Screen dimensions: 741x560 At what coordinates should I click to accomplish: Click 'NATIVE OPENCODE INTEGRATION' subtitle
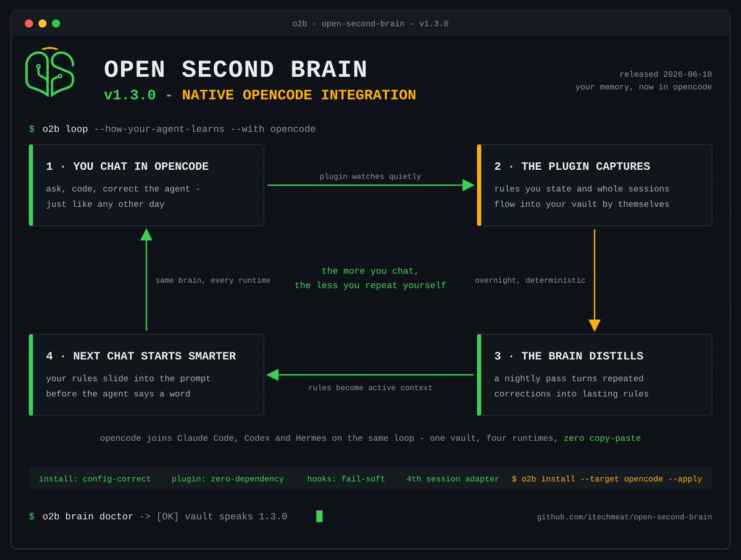(x=299, y=95)
